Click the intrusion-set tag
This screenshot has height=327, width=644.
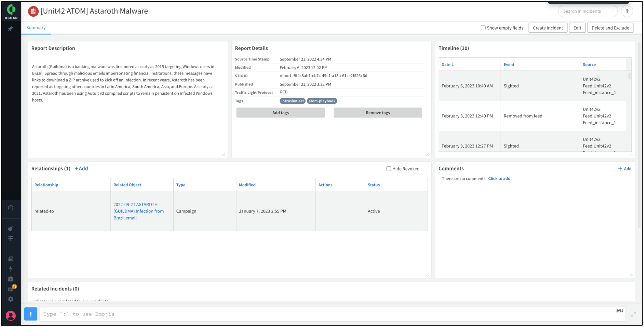tap(292, 101)
